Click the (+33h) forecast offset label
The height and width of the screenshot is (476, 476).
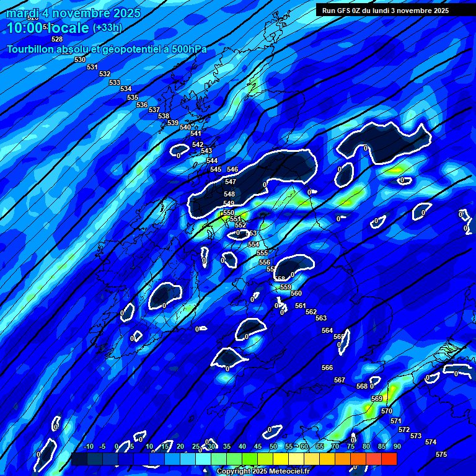107,28
